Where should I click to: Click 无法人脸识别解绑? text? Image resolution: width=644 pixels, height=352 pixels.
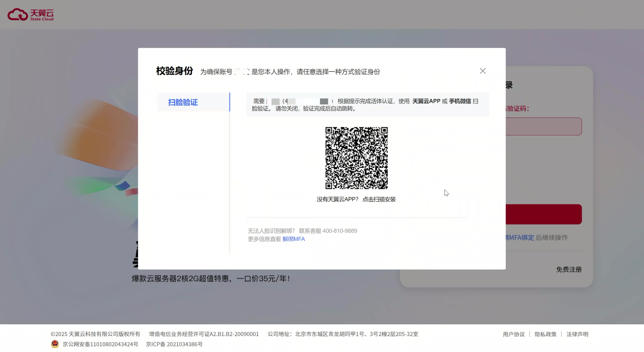271,231
